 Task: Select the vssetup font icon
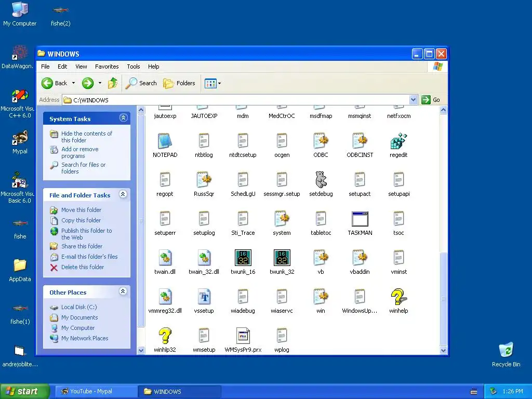coord(204,297)
